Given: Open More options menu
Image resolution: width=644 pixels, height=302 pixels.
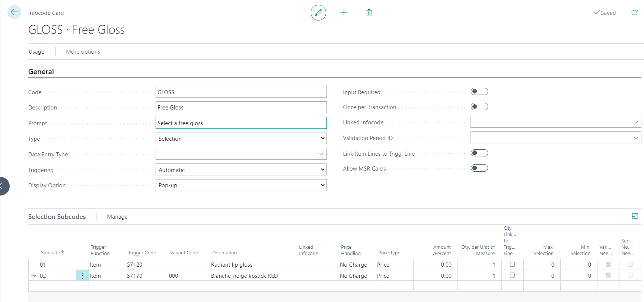Looking at the screenshot, I should 83,52.
